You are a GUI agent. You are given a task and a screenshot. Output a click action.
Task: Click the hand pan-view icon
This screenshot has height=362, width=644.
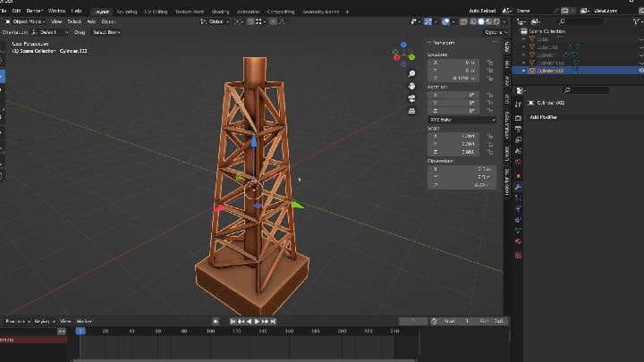(411, 86)
